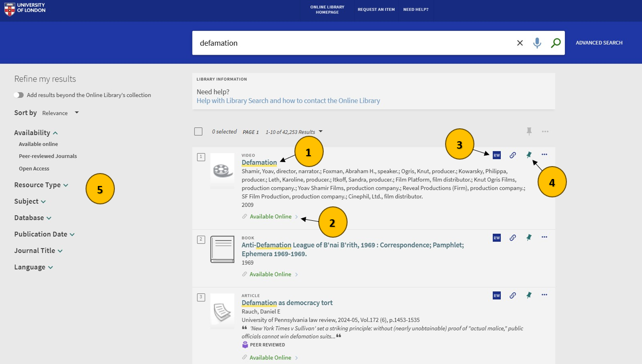Screen dimensions: 642x364
Task: Open the Sort by Relevance dropdown
Action: click(x=61, y=113)
